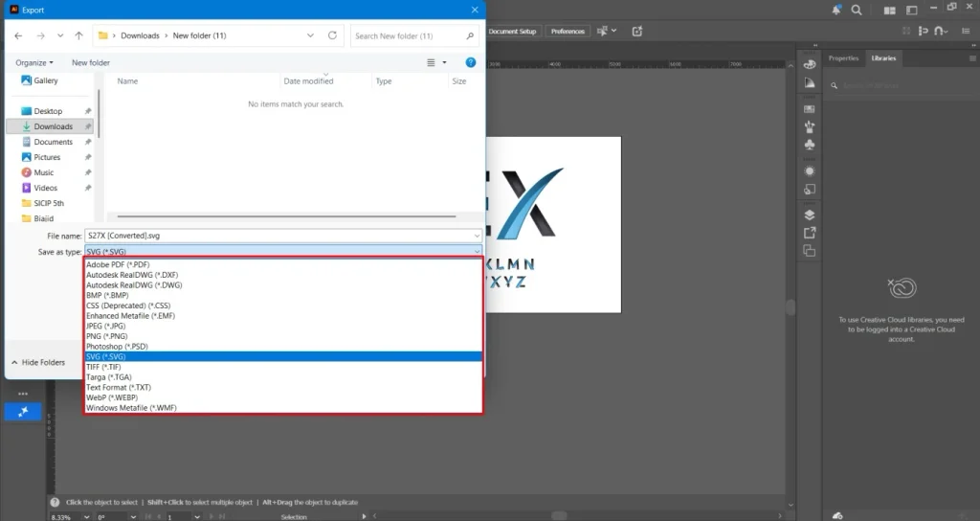Select Text Format (*.TXT) option
The image size is (980, 521).
pos(283,387)
